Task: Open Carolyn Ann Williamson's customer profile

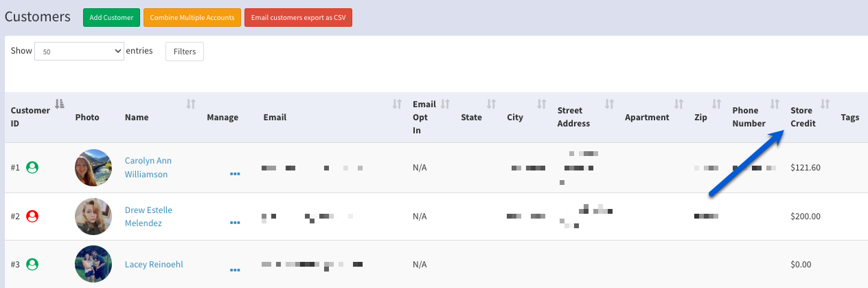Action: click(x=148, y=167)
